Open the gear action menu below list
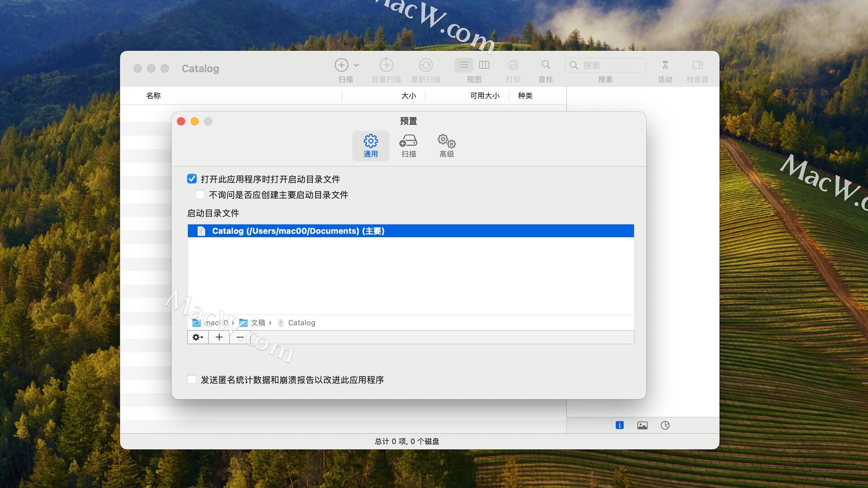The image size is (868, 488). [x=198, y=337]
